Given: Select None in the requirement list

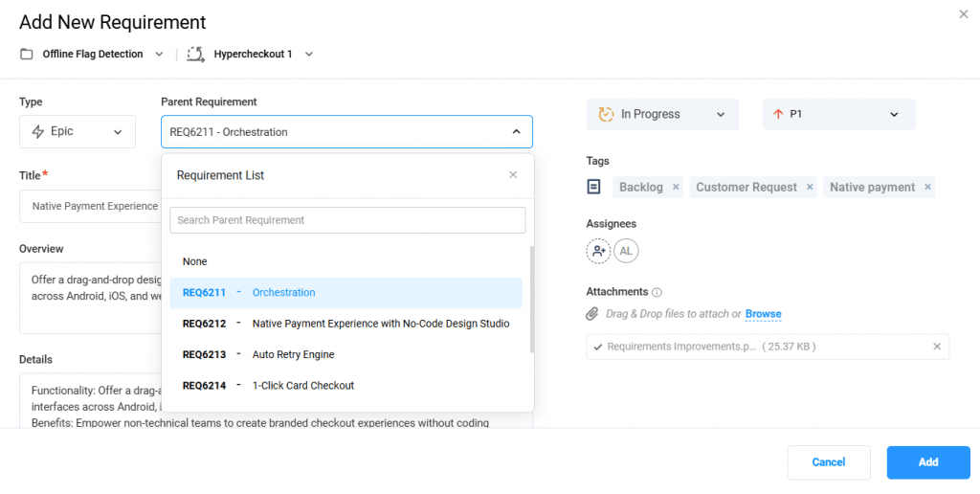Looking at the screenshot, I should click(x=195, y=261).
